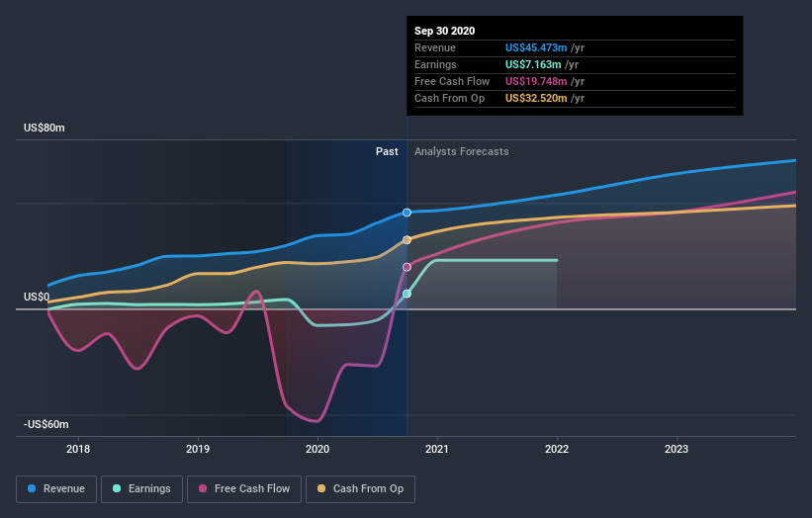812x518 pixels.
Task: Click the -US$60m y-axis label
Action: [46, 424]
